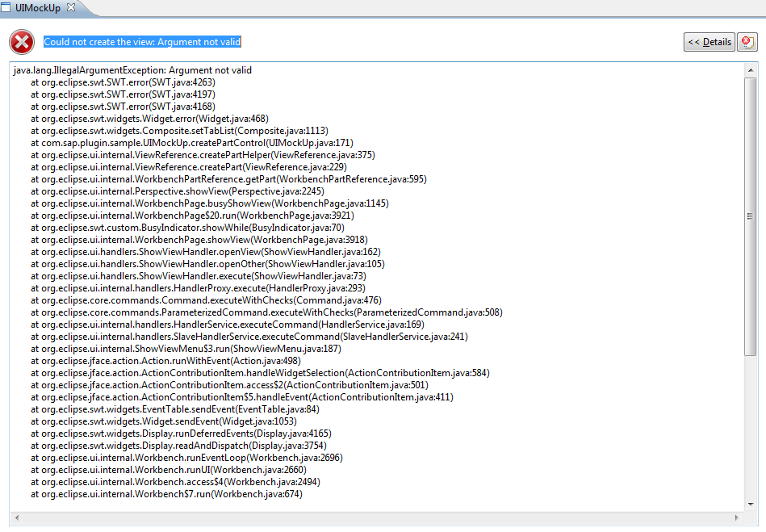Screen dimensions: 766x532
Task: Click the red error X icon
Action: 22,42
